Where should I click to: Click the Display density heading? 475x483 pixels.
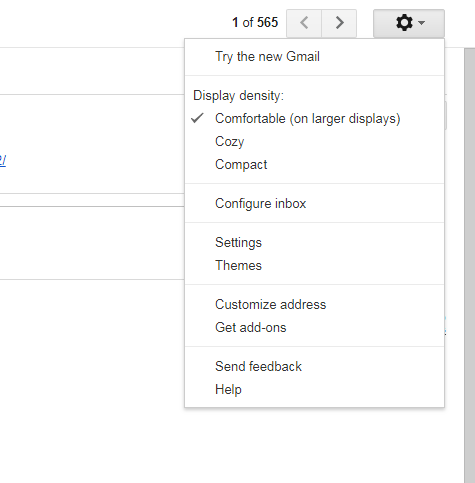coord(238,96)
